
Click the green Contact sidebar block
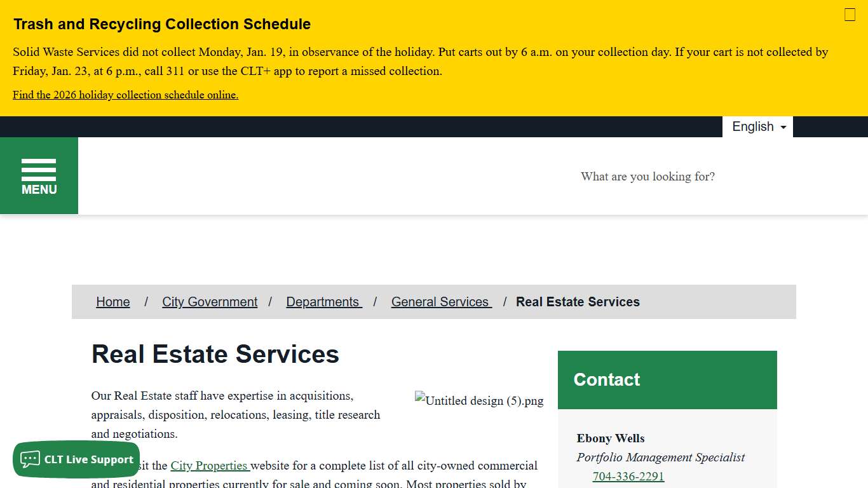click(667, 379)
